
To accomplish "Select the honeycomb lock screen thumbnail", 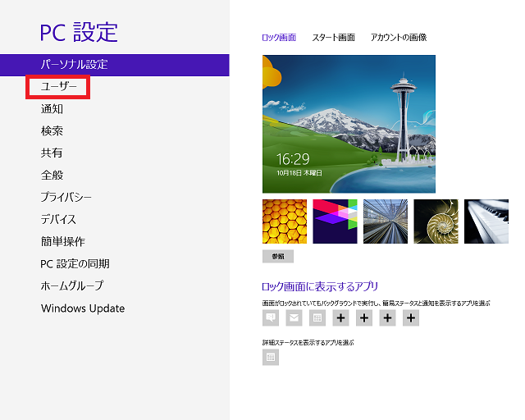I will 284,221.
